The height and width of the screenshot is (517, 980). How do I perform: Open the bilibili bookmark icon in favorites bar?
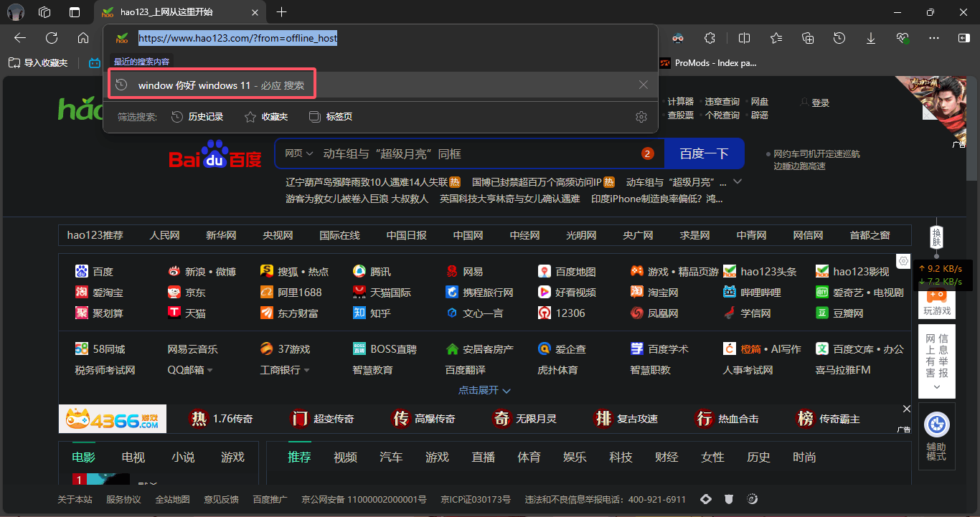(95, 63)
